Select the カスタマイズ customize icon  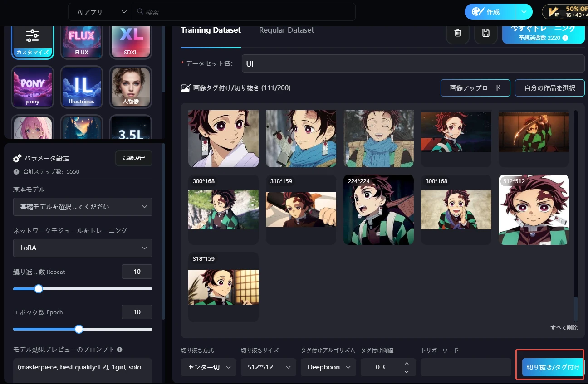[33, 41]
